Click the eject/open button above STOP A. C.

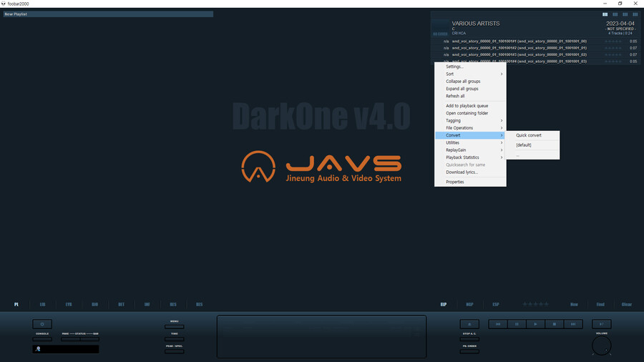tap(469, 324)
